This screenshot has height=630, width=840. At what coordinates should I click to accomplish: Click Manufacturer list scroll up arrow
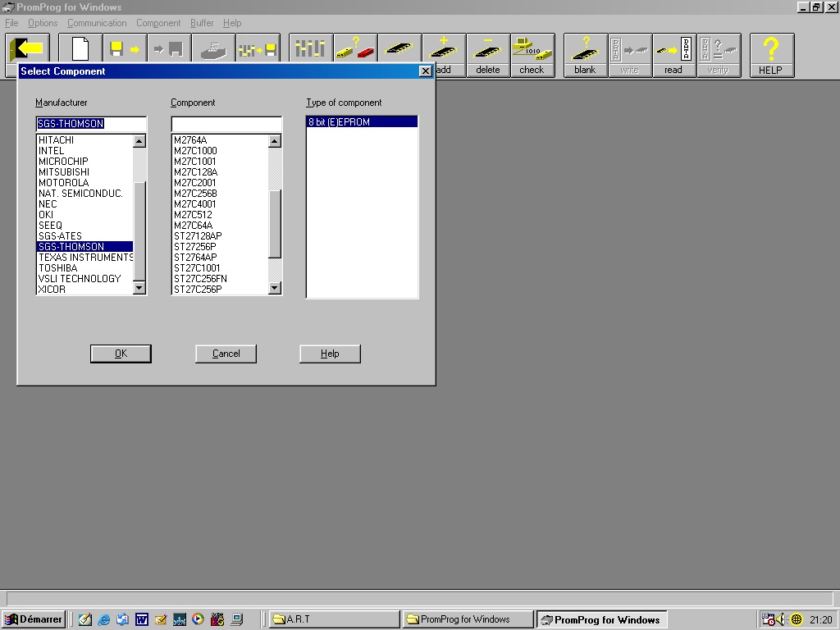pyautogui.click(x=139, y=141)
